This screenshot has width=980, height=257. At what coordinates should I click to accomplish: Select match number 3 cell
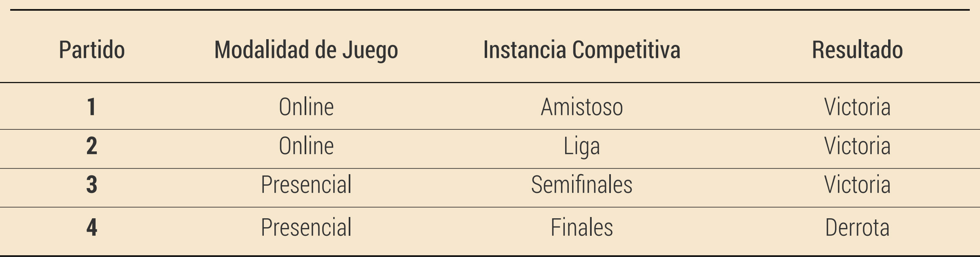click(x=92, y=184)
